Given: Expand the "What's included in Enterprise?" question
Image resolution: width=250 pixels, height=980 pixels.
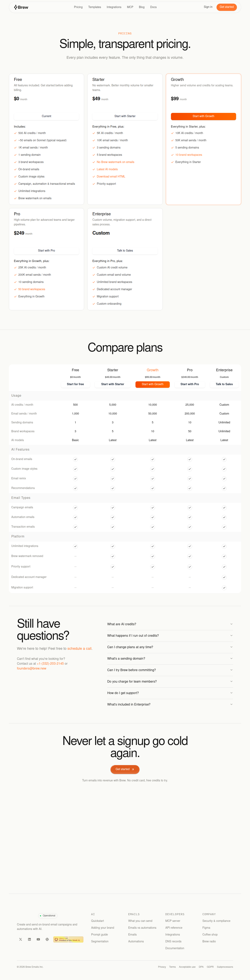Looking at the screenshot, I should (x=170, y=704).
